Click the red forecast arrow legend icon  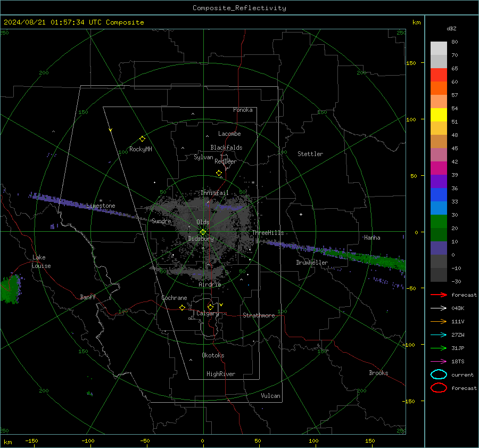pyautogui.click(x=439, y=295)
